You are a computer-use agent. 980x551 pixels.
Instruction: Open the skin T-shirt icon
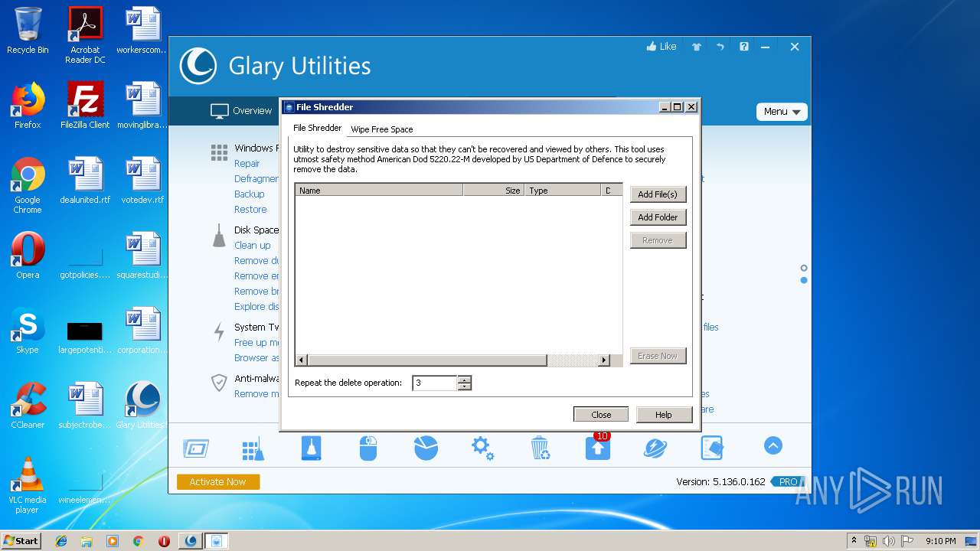click(697, 47)
